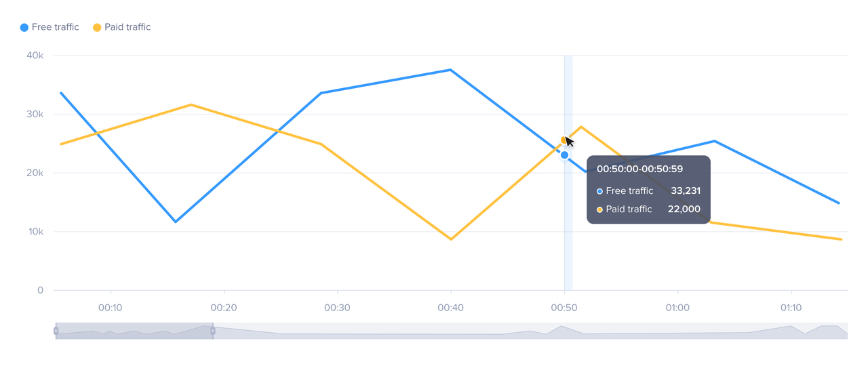Click the selected window in the navigator
Image resolution: width=868 pixels, height=366 pixels.
[134, 331]
